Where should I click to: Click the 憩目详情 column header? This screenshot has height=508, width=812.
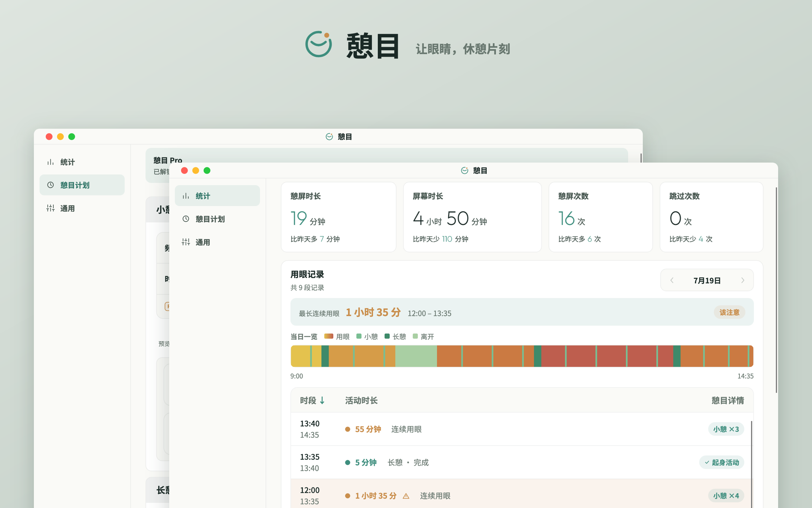coord(727,400)
